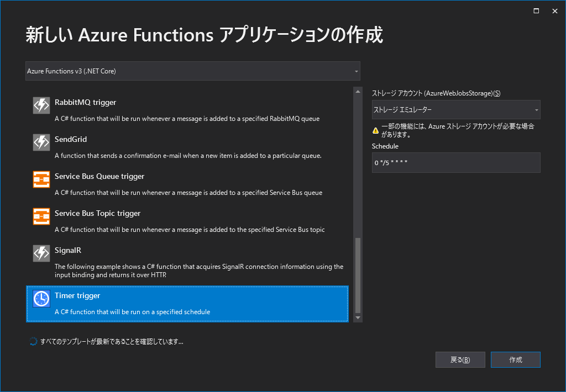Click the template list scrollbar thumb
The height and width of the screenshot is (392, 566).
358,275
